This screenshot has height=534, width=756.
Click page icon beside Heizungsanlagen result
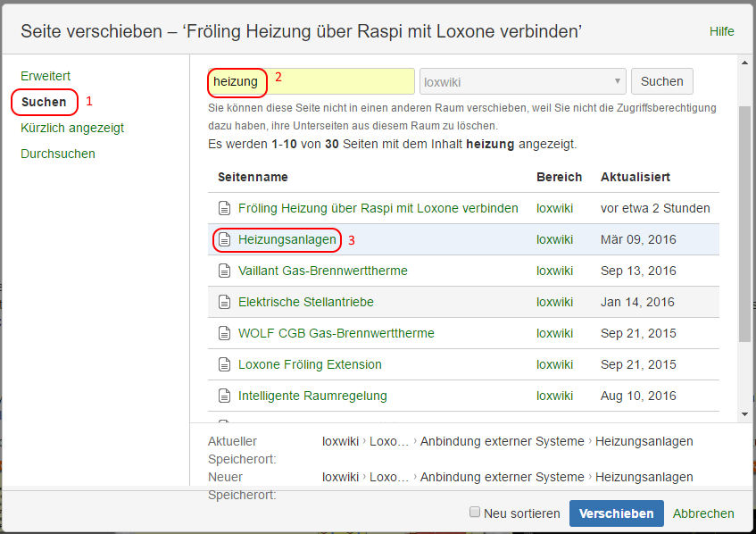pyautogui.click(x=225, y=240)
